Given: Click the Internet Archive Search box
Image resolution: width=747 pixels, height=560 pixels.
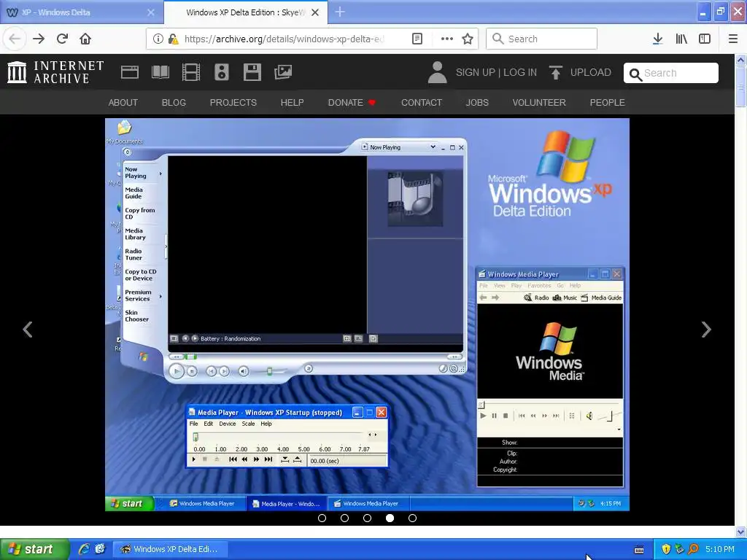Looking at the screenshot, I should pos(671,73).
